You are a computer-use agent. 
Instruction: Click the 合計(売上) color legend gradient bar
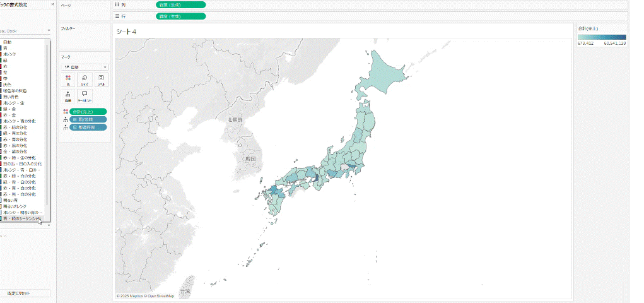coord(601,37)
